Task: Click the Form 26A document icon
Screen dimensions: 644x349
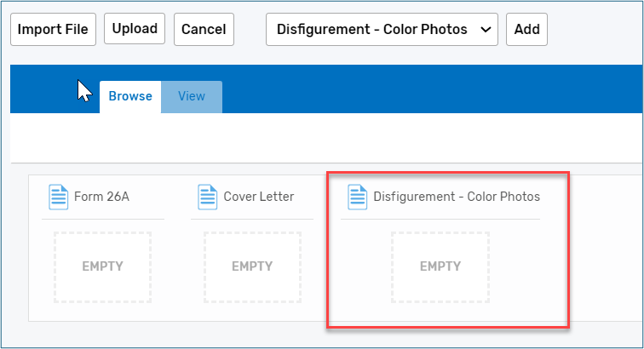Action: [x=58, y=197]
